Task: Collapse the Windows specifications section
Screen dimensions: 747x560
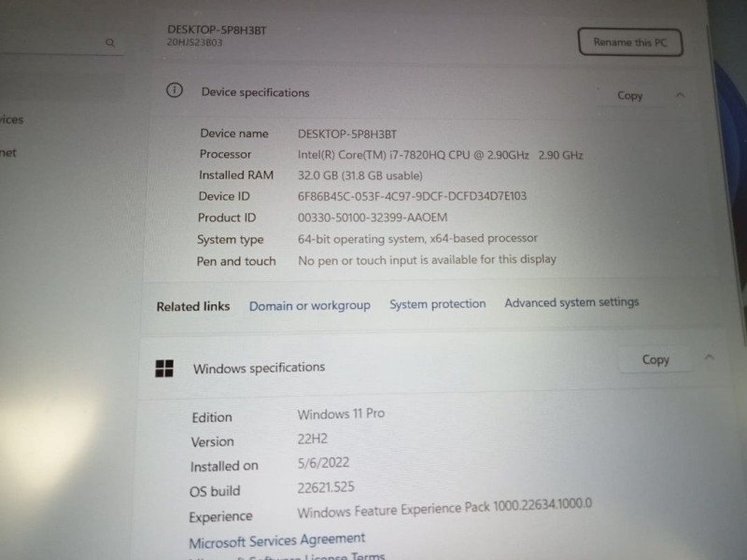Action: (709, 357)
